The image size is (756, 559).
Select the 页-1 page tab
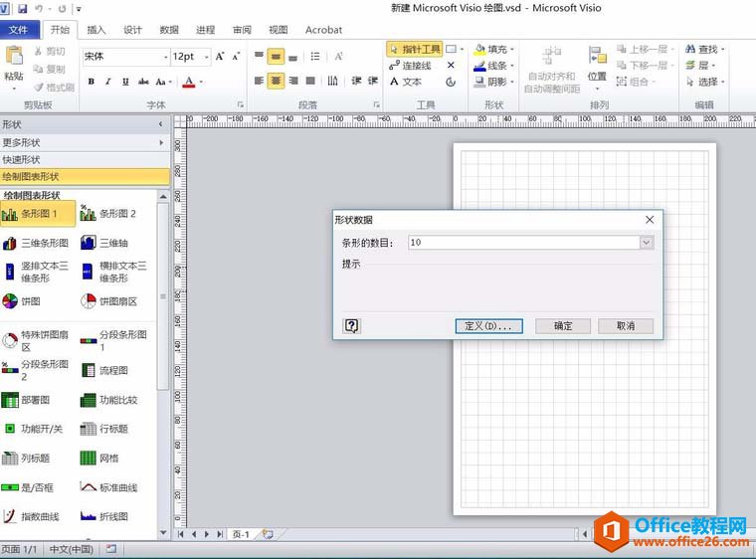point(241,534)
